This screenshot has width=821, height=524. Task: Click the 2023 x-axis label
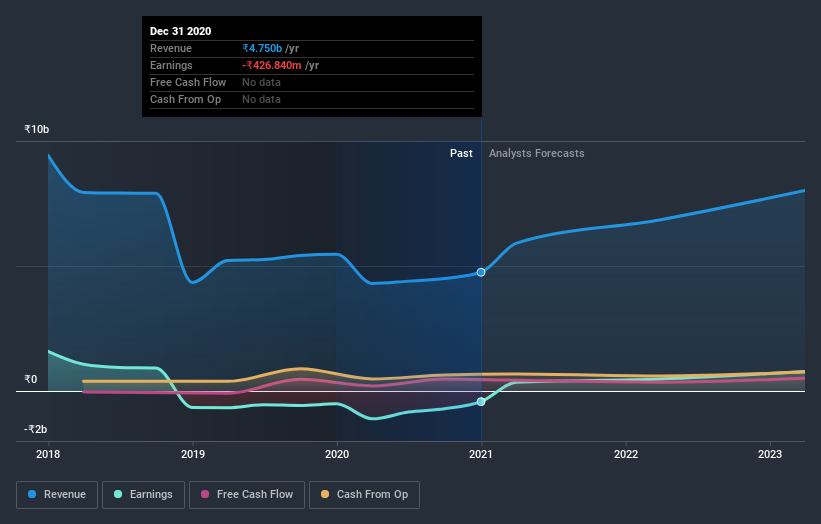[770, 454]
